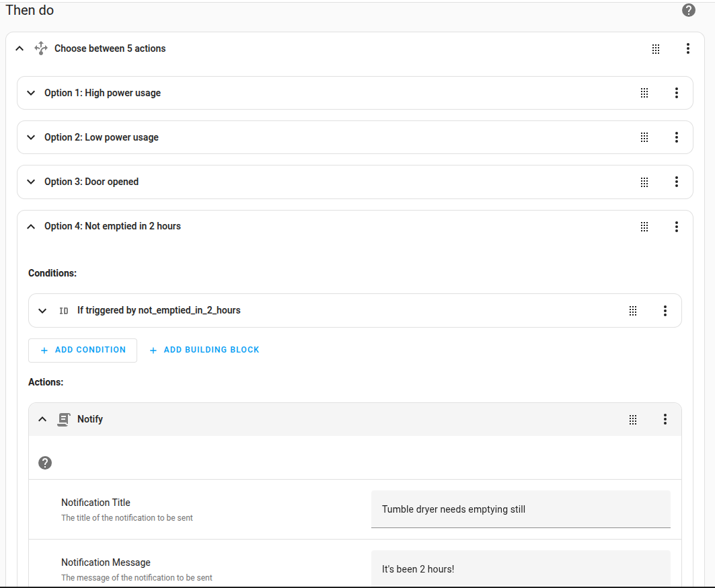
Task: Grab the drag handle of Option 3
Action: point(644,182)
